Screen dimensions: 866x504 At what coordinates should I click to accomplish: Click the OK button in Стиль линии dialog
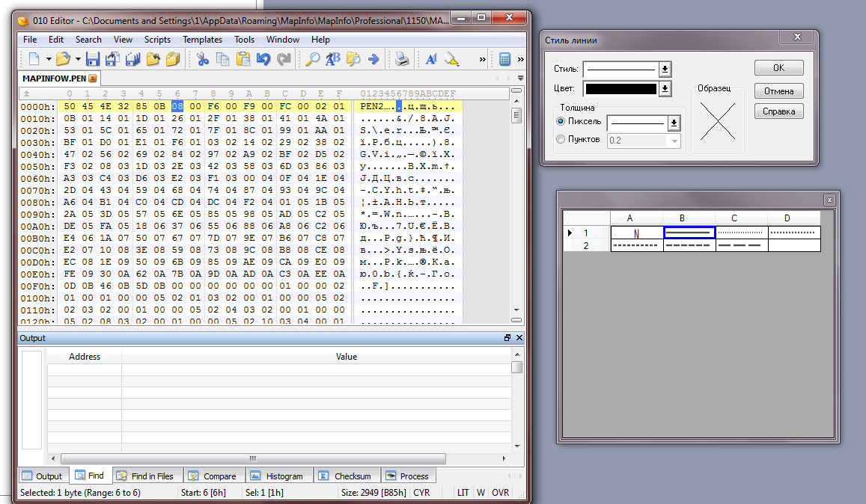tap(778, 67)
